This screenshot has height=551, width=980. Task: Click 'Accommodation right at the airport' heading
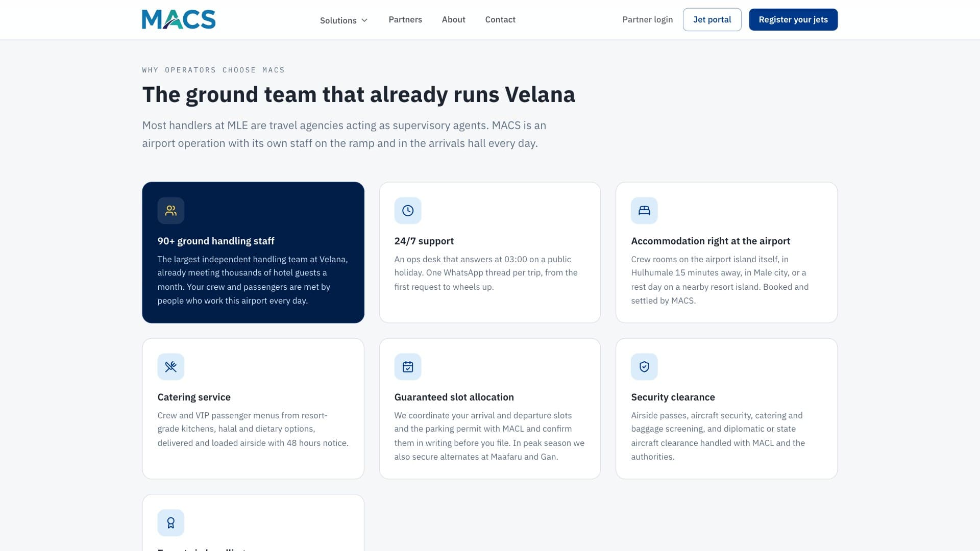coord(710,241)
